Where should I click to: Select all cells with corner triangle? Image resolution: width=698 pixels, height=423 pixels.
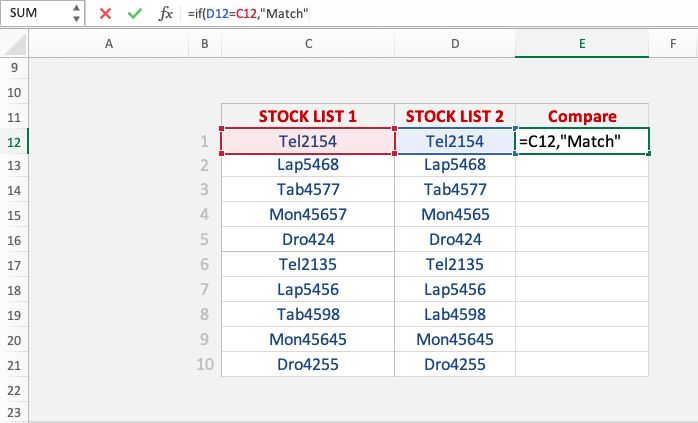pos(14,44)
